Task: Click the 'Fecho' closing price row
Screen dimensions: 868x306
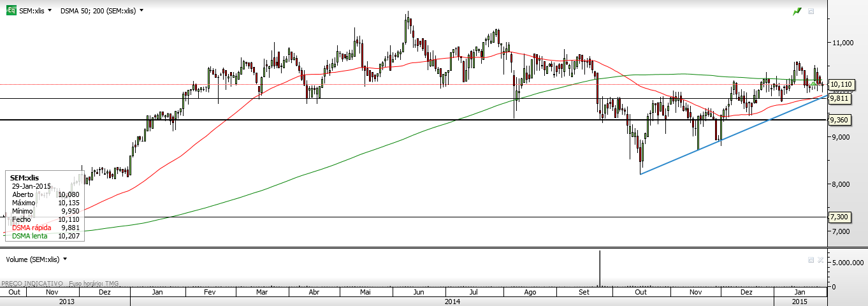Action: pyautogui.click(x=45, y=219)
